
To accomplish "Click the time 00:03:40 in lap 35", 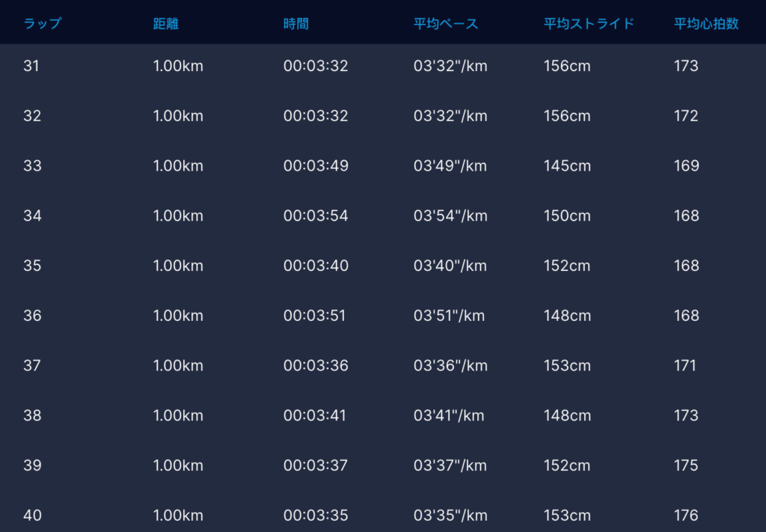I will 316,266.
